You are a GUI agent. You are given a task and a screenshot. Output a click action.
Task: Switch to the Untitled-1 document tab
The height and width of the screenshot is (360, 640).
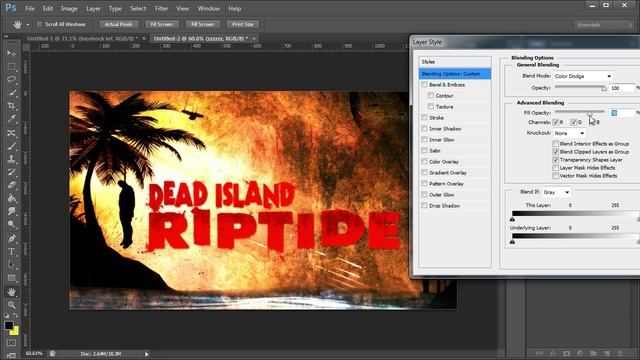coord(82,38)
